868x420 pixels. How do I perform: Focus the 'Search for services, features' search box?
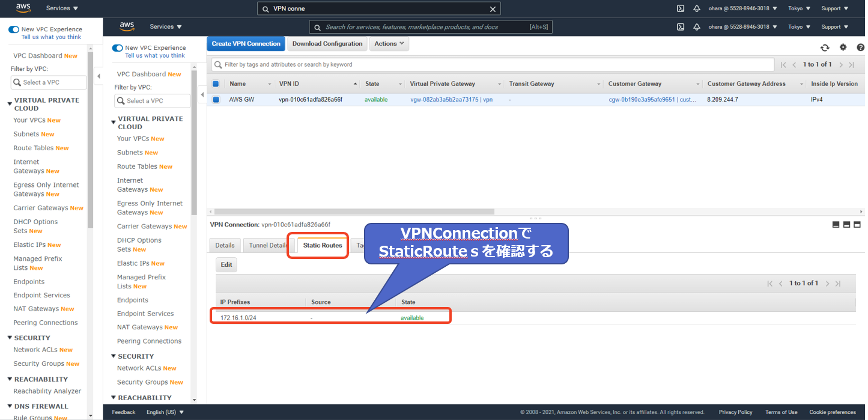(431, 27)
